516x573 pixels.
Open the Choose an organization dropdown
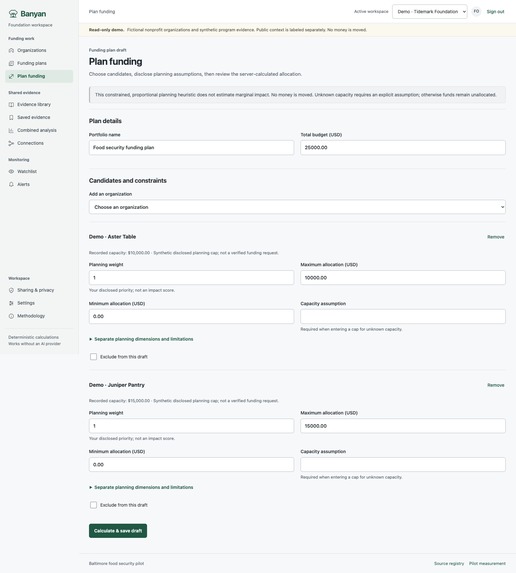pyautogui.click(x=297, y=207)
